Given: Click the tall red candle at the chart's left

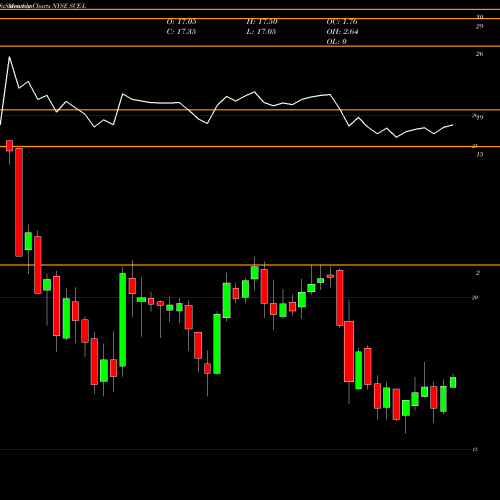Looking at the screenshot, I should tap(19, 202).
